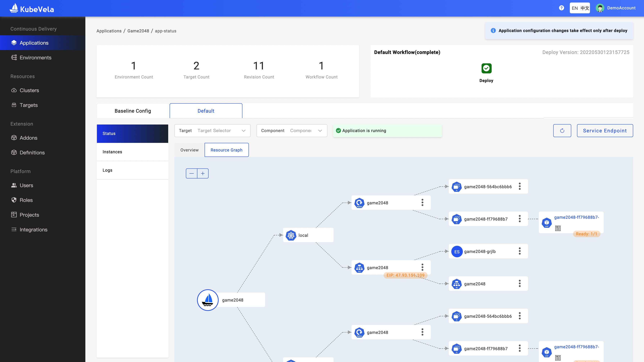Go to Applications breadcrumb link
Image resolution: width=644 pixels, height=362 pixels.
pos(109,31)
